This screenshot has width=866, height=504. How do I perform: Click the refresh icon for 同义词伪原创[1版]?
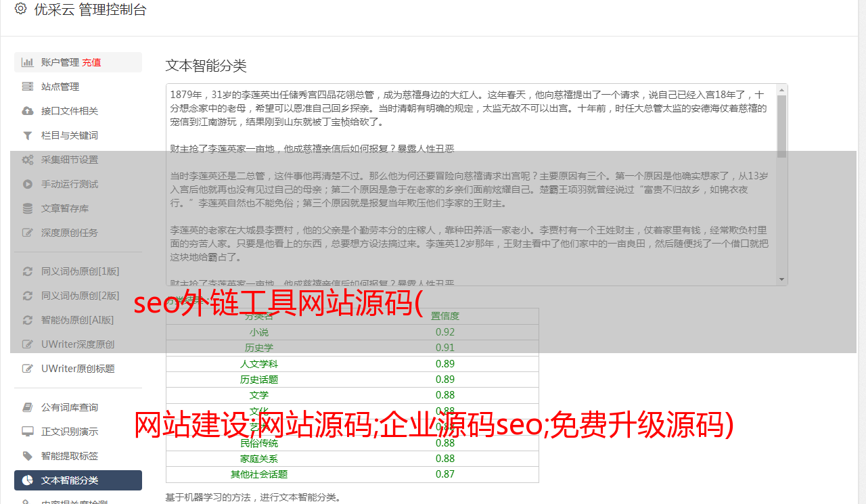point(28,271)
